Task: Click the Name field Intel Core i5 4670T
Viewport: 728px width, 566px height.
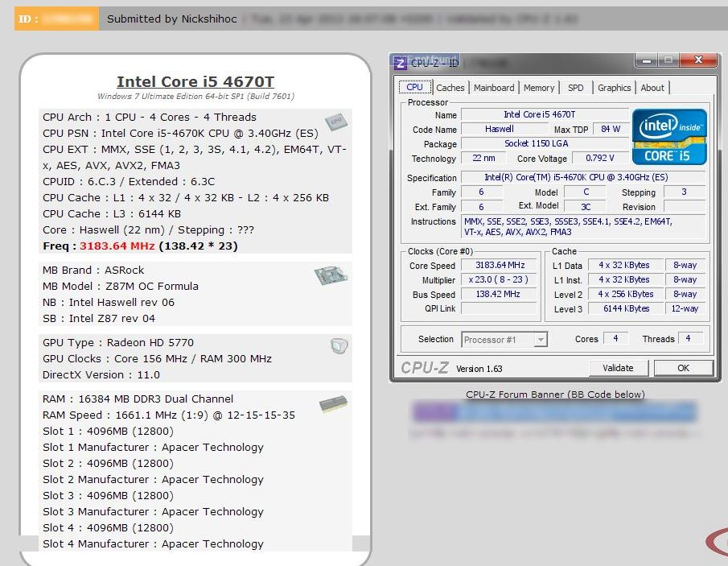Action: pyautogui.click(x=545, y=114)
